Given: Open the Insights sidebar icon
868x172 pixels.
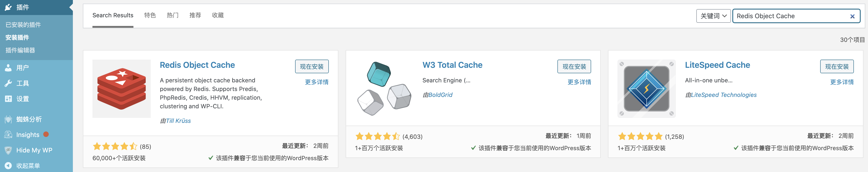Looking at the screenshot, I should [x=8, y=135].
